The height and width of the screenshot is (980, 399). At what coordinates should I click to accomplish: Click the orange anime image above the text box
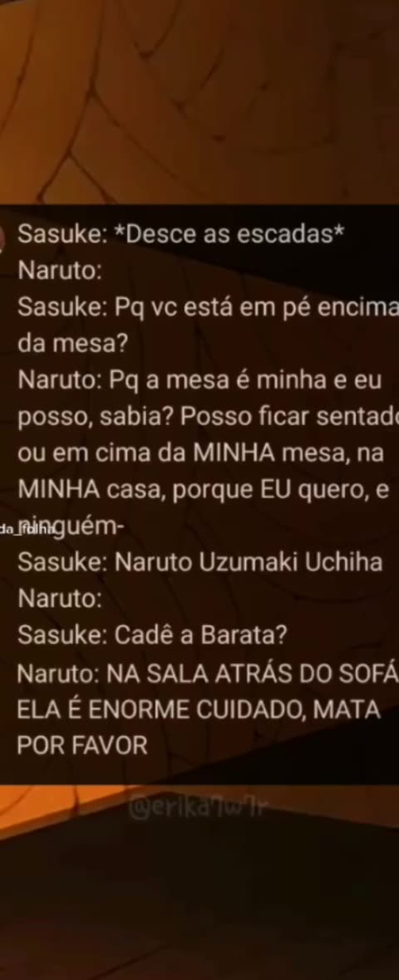[199, 102]
